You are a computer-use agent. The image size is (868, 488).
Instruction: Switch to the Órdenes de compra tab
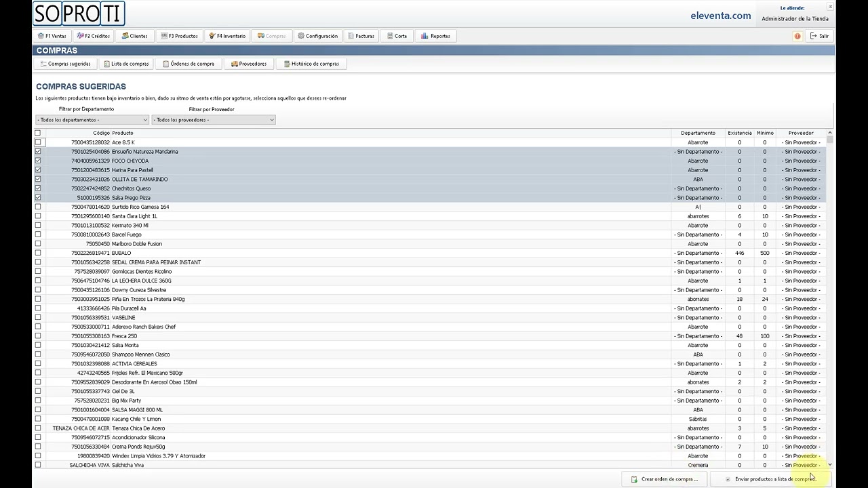[x=189, y=64]
